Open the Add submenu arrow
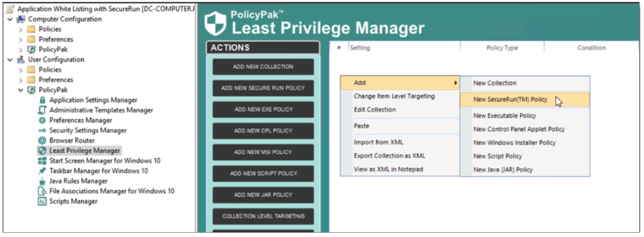Image resolution: width=644 pixels, height=237 pixels. [456, 83]
